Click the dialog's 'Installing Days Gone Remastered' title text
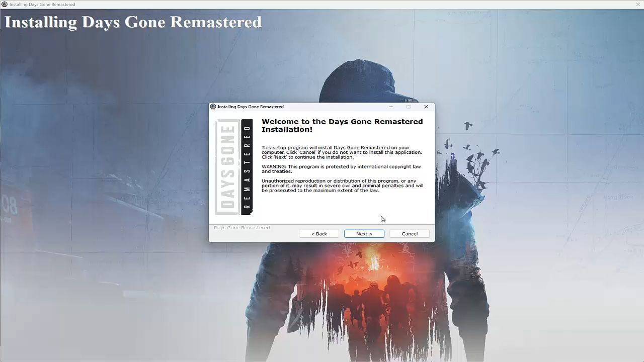The height and width of the screenshot is (362, 644). (251, 107)
